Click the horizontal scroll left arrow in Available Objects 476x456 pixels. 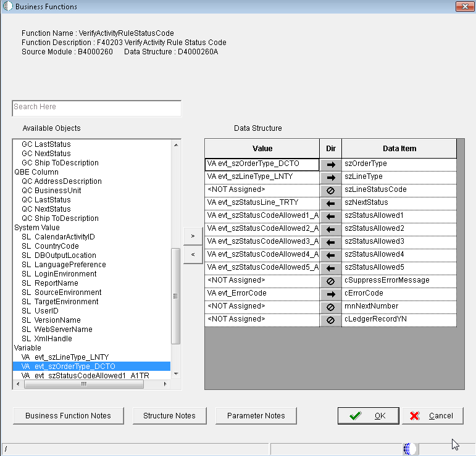(x=18, y=384)
